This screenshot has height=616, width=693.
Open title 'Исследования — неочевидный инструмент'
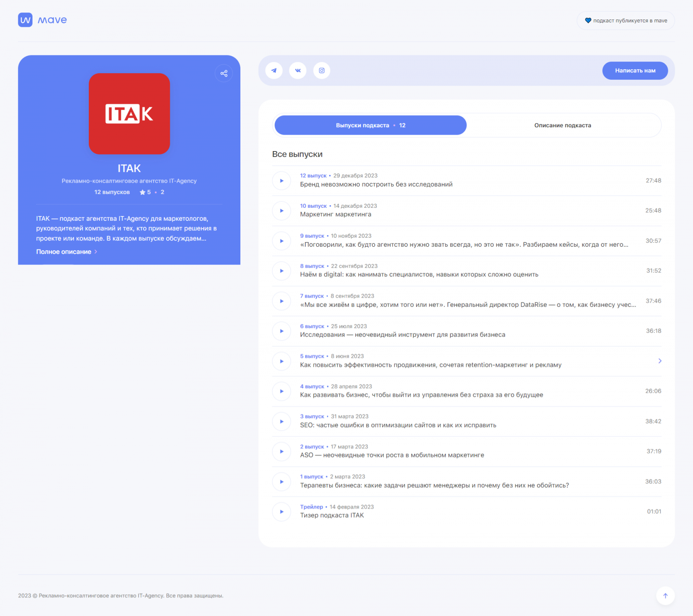(x=402, y=335)
